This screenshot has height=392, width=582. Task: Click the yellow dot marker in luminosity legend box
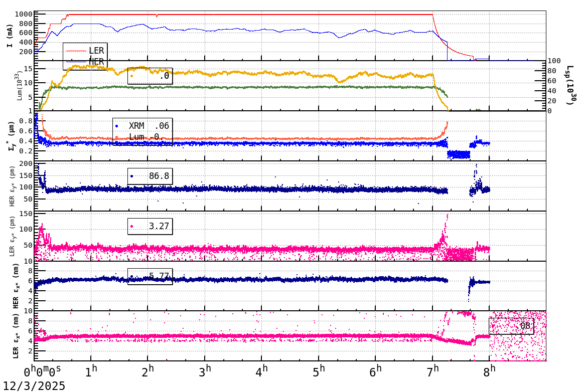(x=131, y=75)
